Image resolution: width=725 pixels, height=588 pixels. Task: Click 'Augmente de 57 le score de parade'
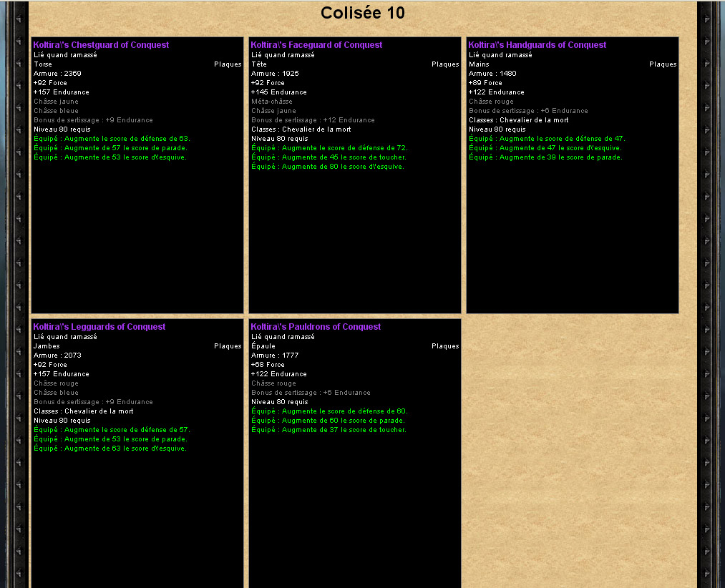pyautogui.click(x=110, y=148)
